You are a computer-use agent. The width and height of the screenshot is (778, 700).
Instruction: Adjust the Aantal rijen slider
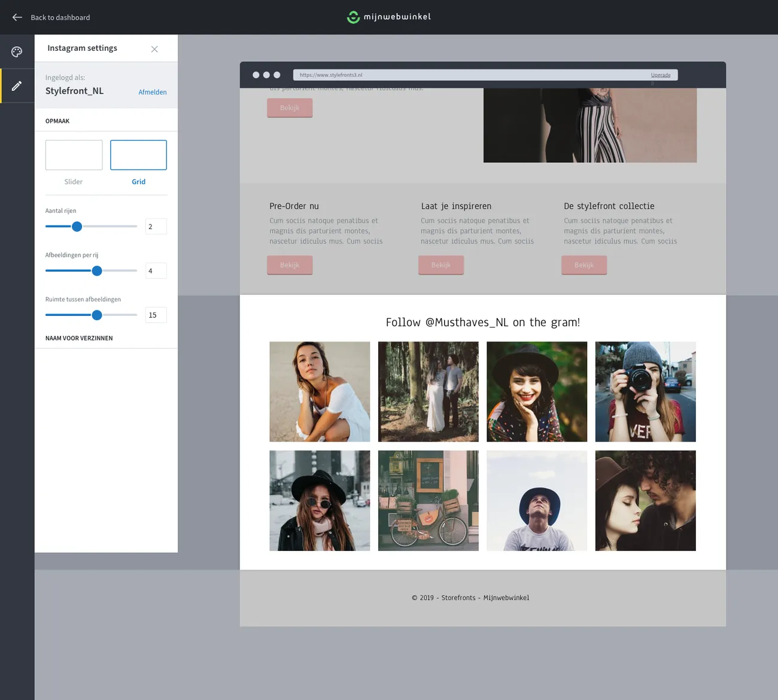pos(77,227)
